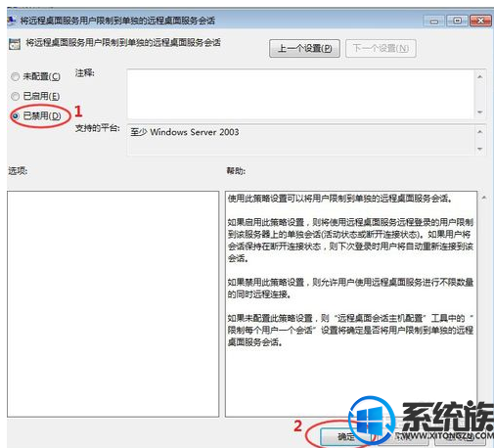This screenshot has width=494, height=448.
Task: Maximize the policy settings window
Action: pos(457,22)
